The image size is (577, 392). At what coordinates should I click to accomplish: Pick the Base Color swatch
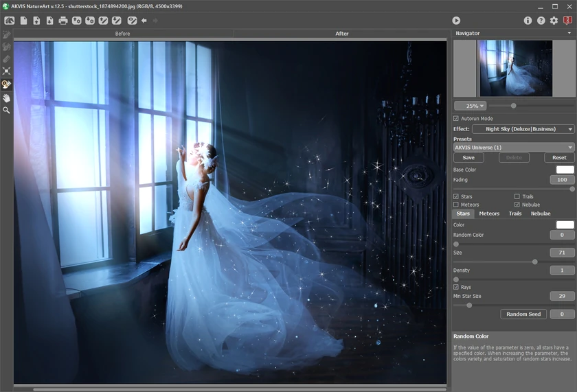[565, 170]
